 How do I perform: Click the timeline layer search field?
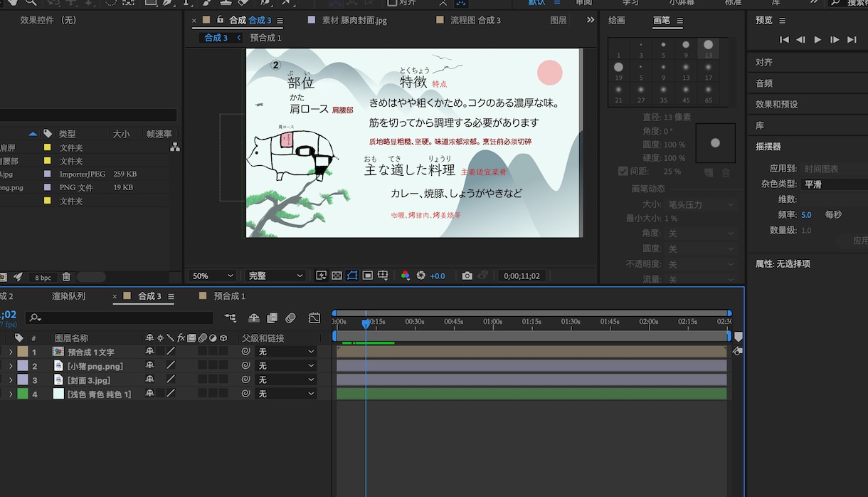coord(119,318)
